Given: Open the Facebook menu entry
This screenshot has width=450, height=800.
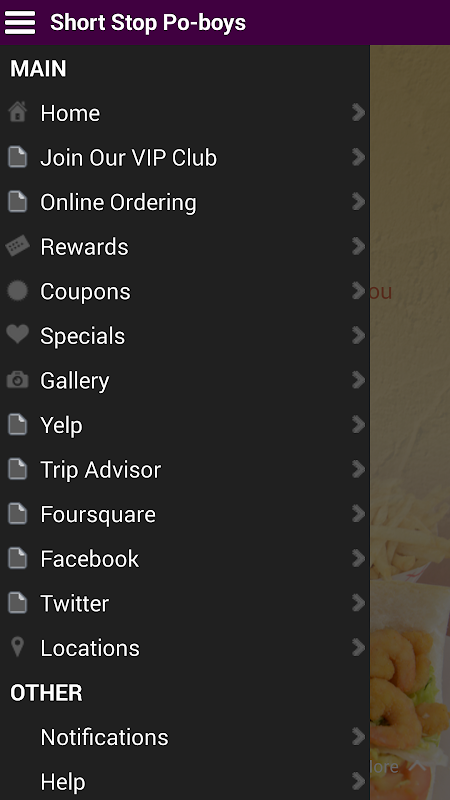Looking at the screenshot, I should click(x=185, y=559).
